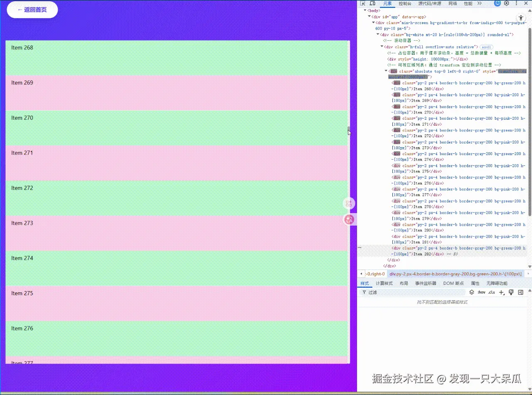Toggle the device emulation mode icon

click(x=372, y=3)
